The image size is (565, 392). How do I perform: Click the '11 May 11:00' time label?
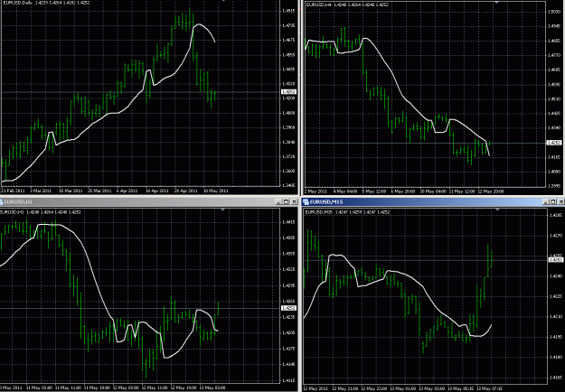[x=69, y=388]
